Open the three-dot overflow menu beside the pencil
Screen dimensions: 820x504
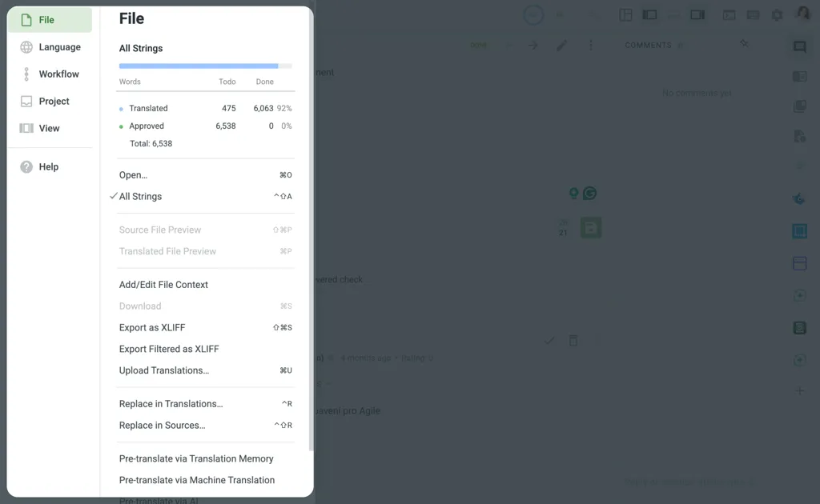(592, 45)
